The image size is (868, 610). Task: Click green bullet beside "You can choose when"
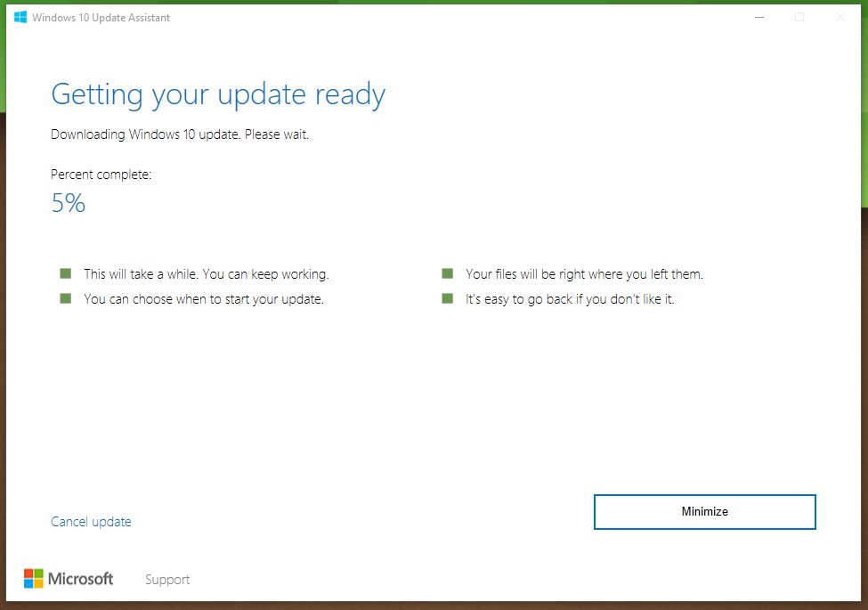[65, 298]
